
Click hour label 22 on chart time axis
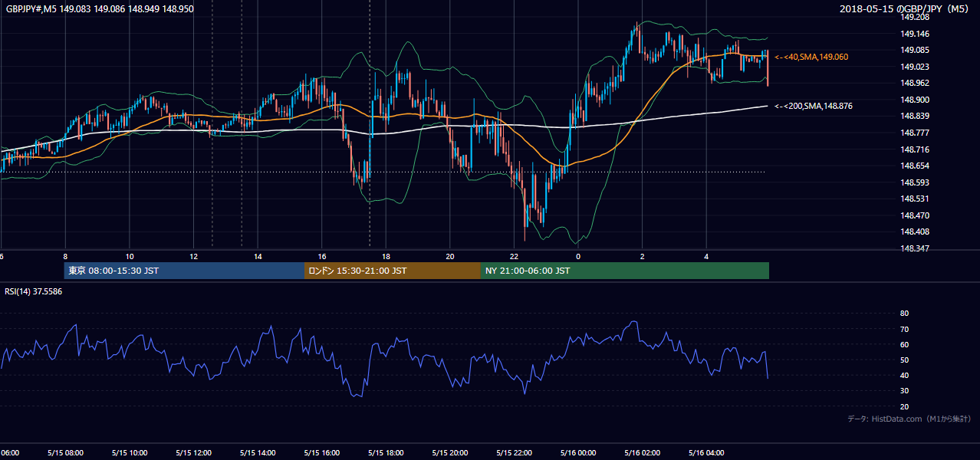514,257
